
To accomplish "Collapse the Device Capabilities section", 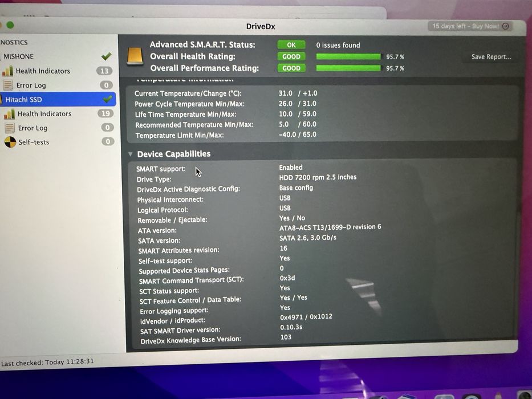I will tap(130, 154).
